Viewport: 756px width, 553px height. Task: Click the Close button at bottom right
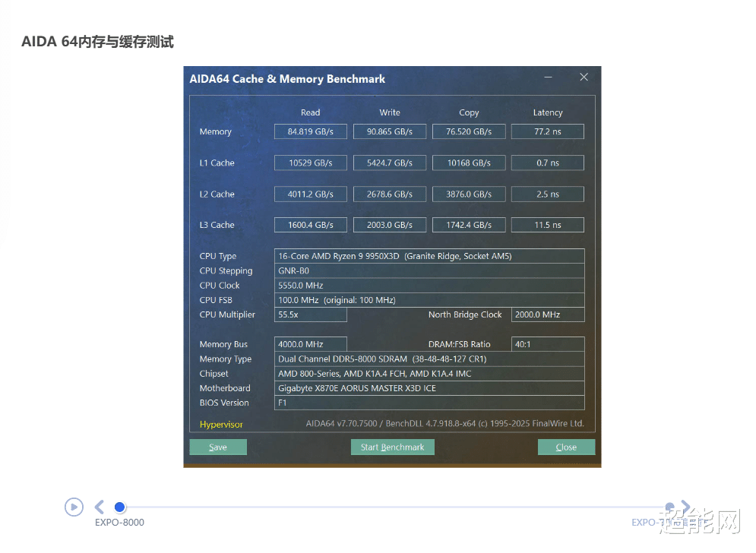tap(566, 447)
